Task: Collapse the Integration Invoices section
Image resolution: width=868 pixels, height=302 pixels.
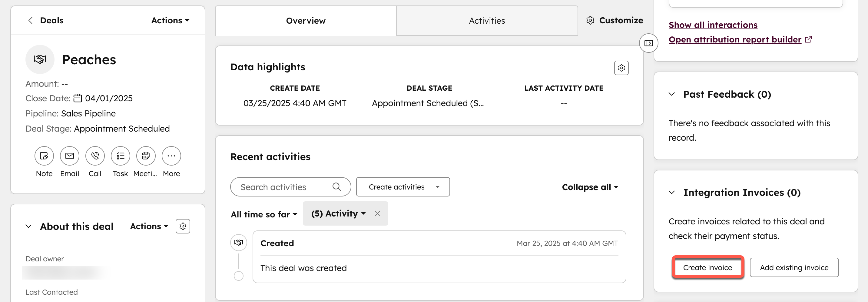Action: click(671, 192)
